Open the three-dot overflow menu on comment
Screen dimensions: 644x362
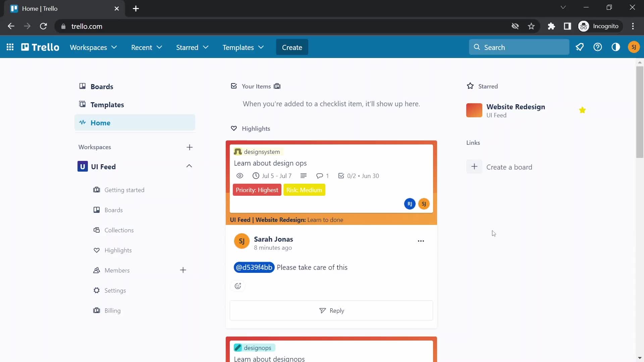tap(421, 241)
